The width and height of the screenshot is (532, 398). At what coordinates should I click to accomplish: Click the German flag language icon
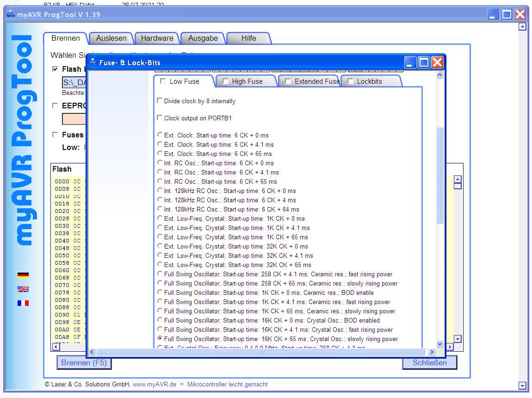[23, 275]
